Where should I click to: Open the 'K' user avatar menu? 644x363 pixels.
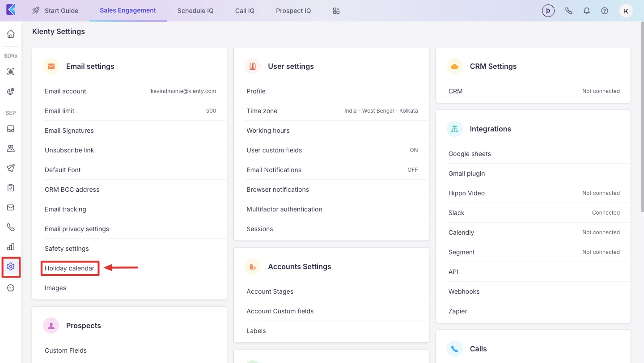[626, 11]
